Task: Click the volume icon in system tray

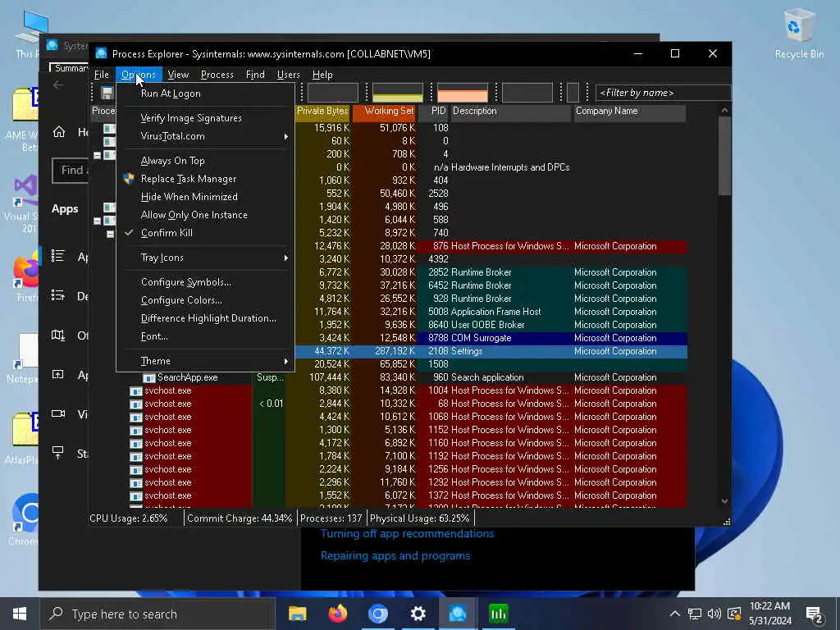Action: (714, 614)
